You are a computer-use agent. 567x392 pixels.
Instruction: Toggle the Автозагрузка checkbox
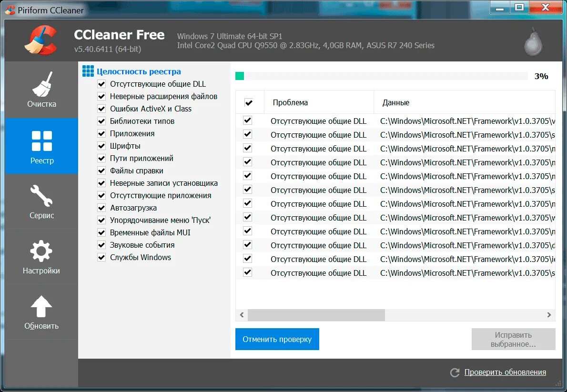(x=101, y=208)
